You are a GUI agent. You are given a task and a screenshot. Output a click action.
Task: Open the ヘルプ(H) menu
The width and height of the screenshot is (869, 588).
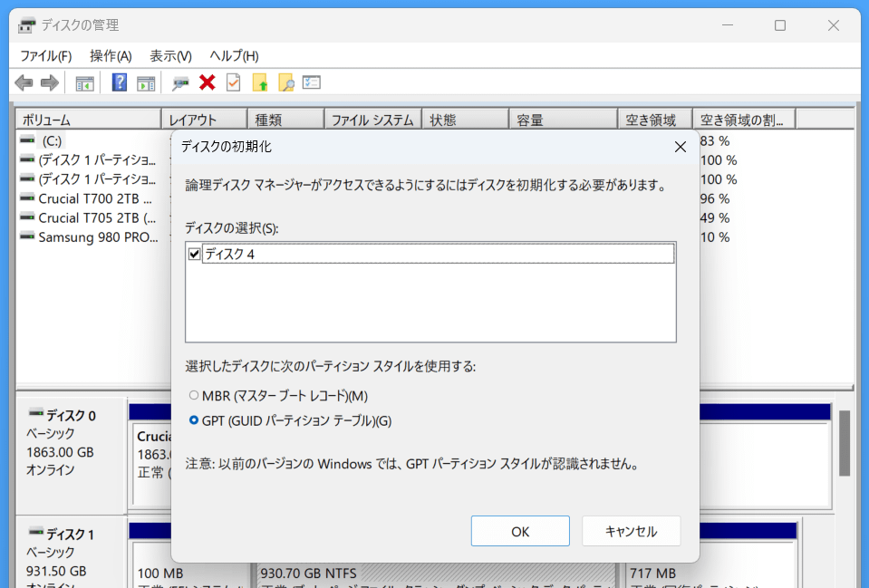click(234, 56)
